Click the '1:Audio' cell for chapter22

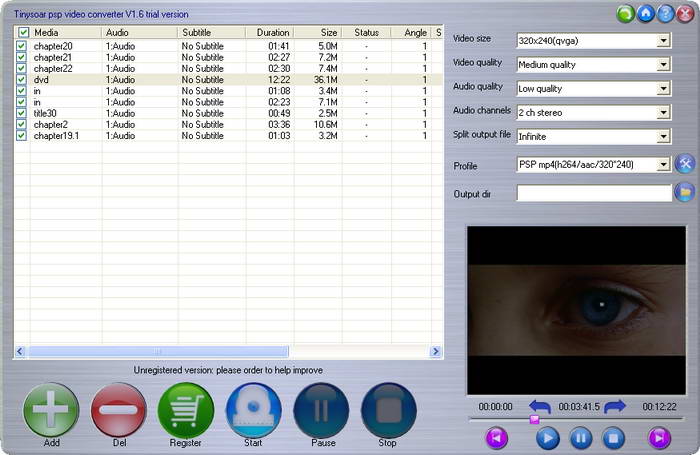point(120,68)
